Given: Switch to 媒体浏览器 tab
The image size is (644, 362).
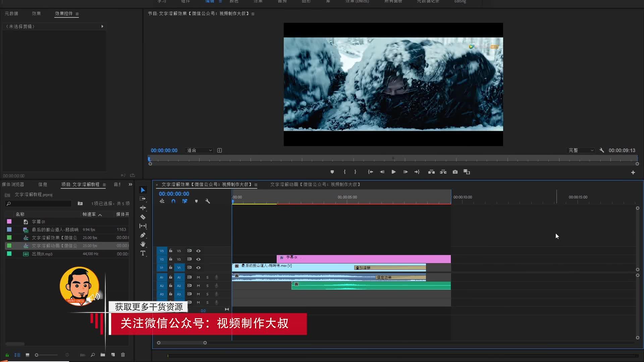Looking at the screenshot, I should click(13, 184).
